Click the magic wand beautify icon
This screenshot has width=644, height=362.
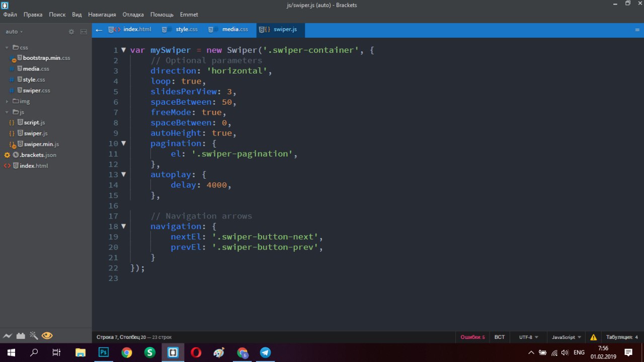(34, 335)
